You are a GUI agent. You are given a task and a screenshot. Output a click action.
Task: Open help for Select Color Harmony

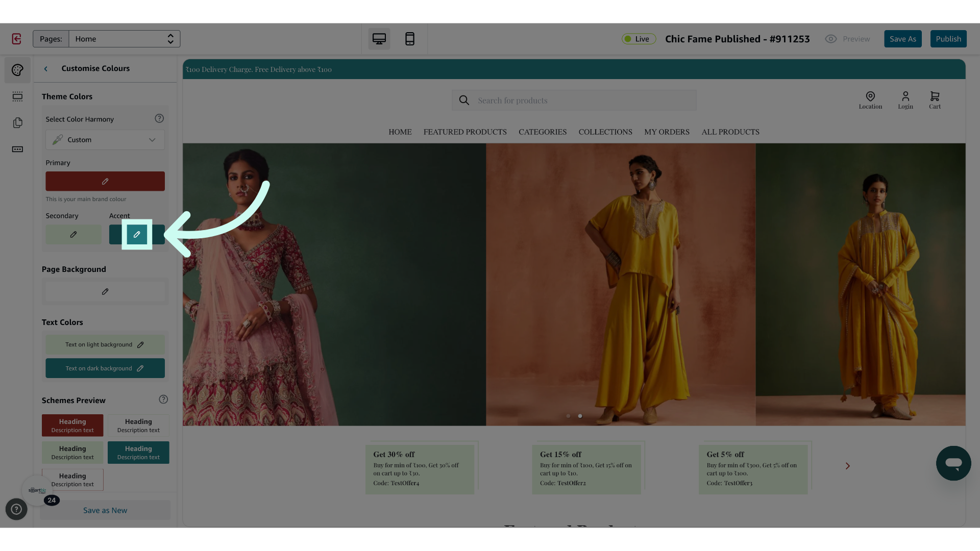tap(159, 118)
